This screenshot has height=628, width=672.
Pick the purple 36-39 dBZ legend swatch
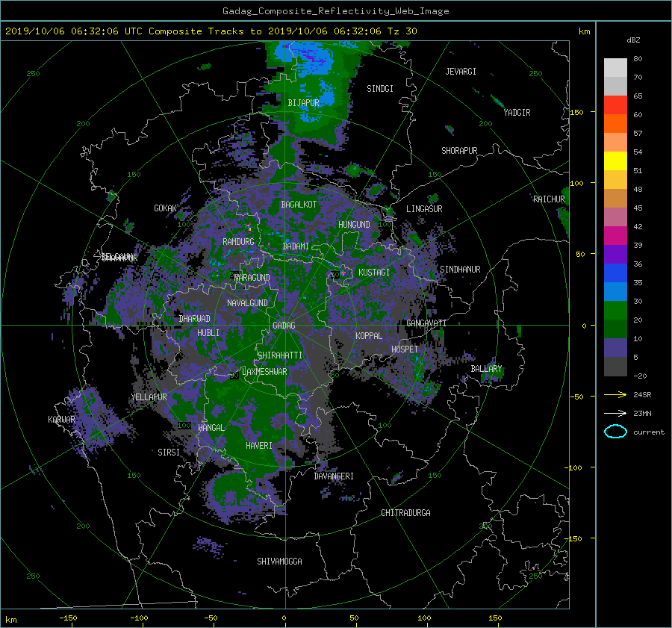(615, 254)
